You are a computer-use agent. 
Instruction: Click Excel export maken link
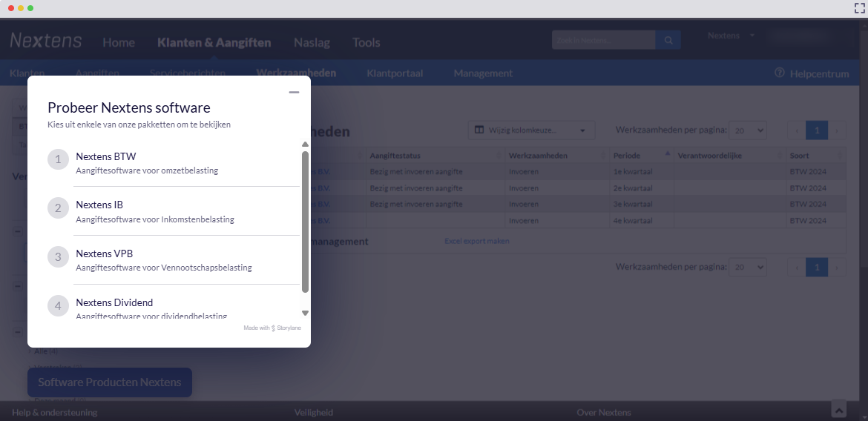coord(476,241)
